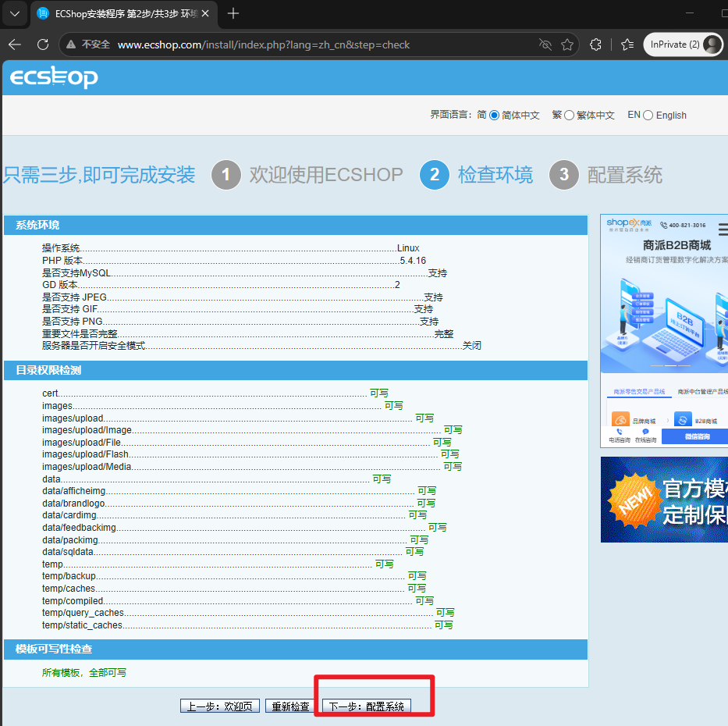
Task: Click the 下一步：配置系统 button
Action: click(x=366, y=706)
